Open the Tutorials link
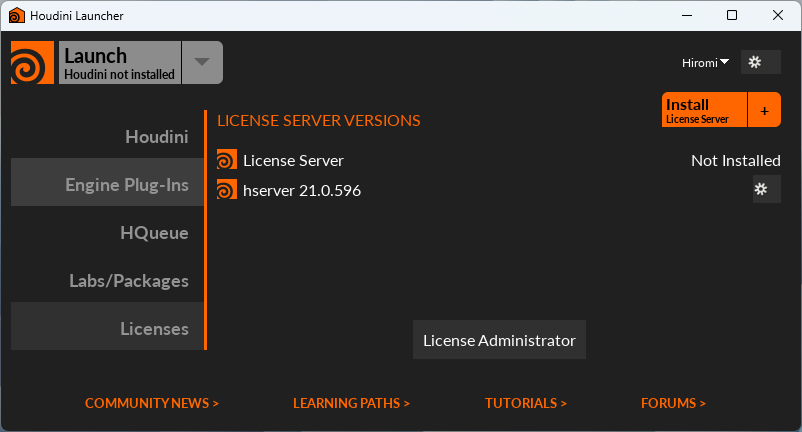The width and height of the screenshot is (802, 432). coord(526,403)
